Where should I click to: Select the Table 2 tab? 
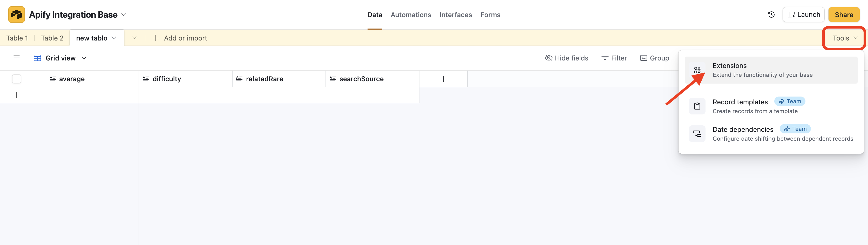pyautogui.click(x=52, y=38)
